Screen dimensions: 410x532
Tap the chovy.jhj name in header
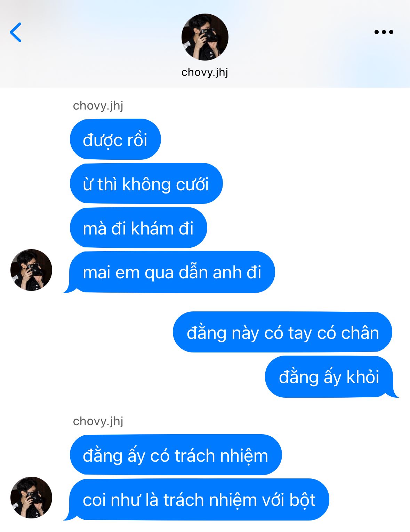click(205, 72)
